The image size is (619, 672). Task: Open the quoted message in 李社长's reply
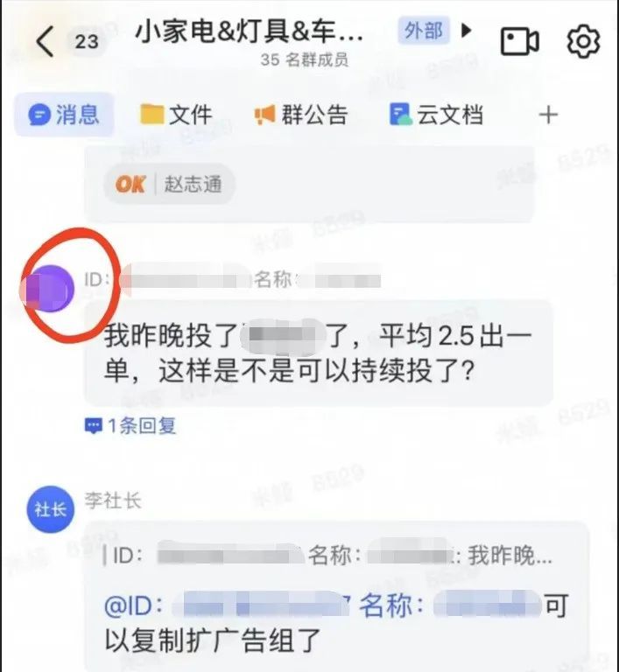328,556
